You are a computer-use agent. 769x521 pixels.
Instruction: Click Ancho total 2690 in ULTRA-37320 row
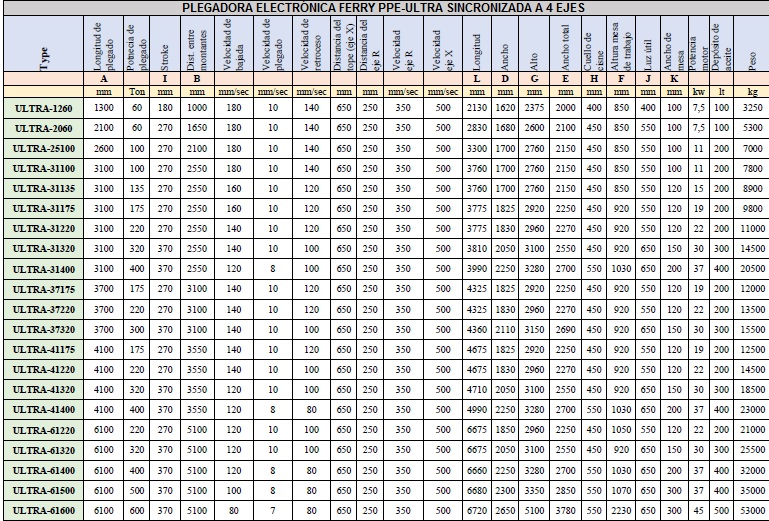tap(565, 329)
